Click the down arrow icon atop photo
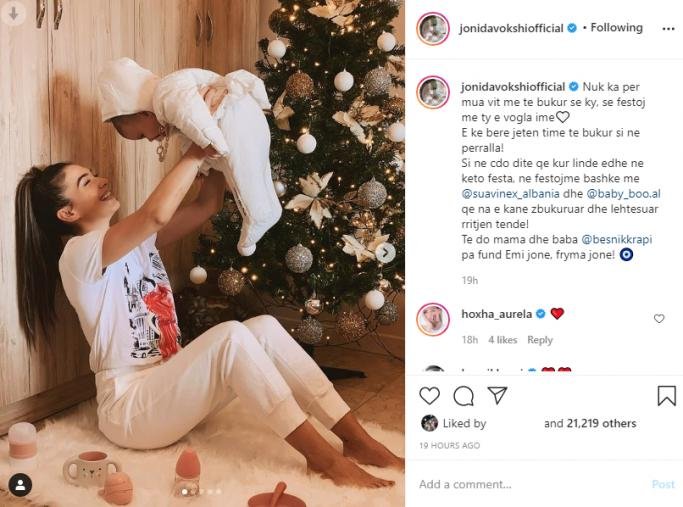 pyautogui.click(x=13, y=14)
